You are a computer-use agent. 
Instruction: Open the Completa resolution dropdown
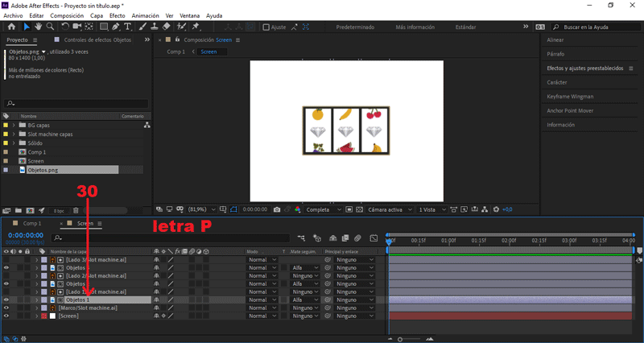pyautogui.click(x=322, y=209)
